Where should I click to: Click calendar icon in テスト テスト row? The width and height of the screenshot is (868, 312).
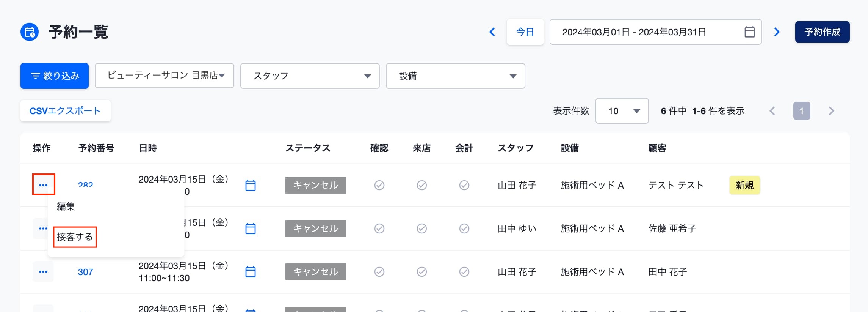coord(251,185)
